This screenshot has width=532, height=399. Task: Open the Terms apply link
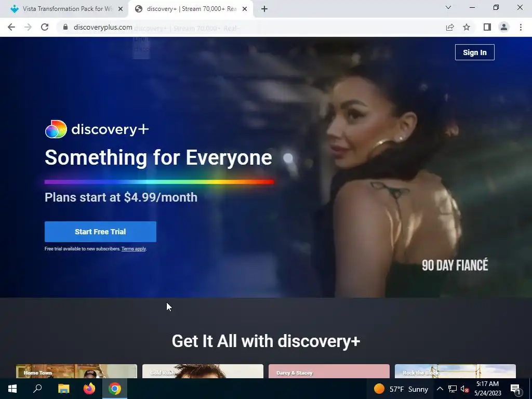134,249
